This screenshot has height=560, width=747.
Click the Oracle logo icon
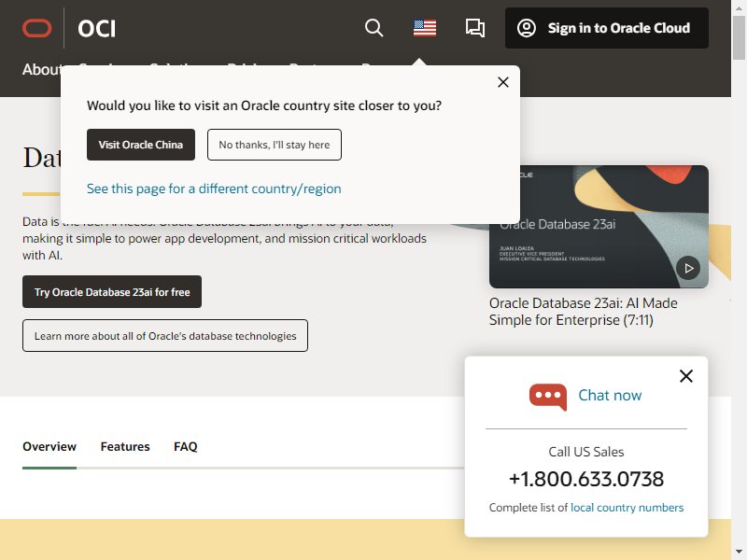coord(36,28)
